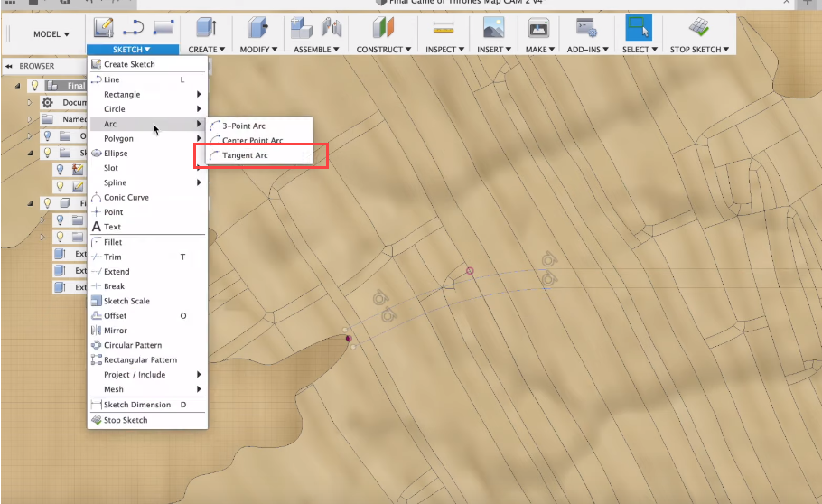This screenshot has width=822, height=504.
Task: Open the Spline submenu in the Sketch menu
Action: tap(147, 182)
